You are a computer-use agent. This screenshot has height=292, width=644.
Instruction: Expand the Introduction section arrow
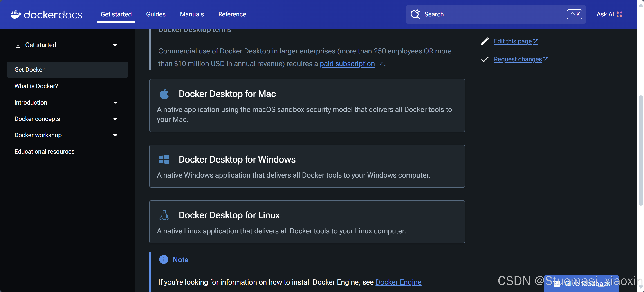pos(115,103)
